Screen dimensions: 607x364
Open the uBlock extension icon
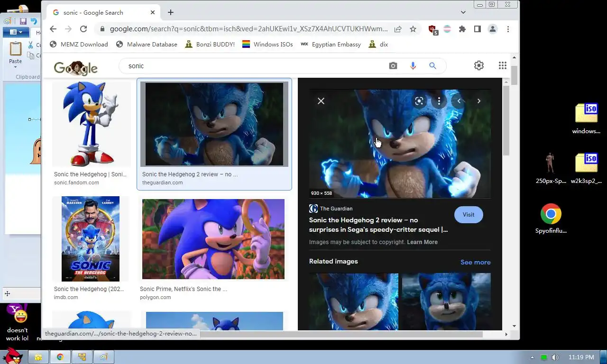click(x=432, y=29)
